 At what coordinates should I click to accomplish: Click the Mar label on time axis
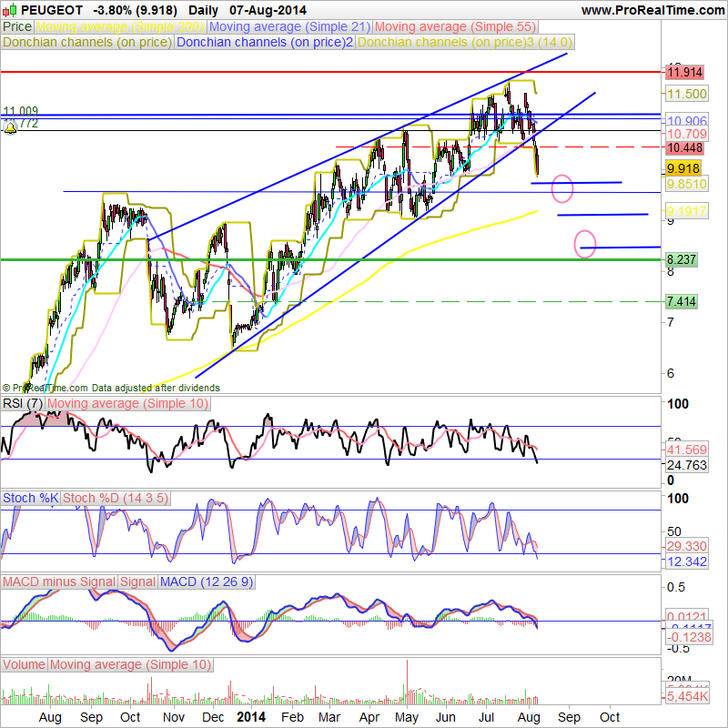329,717
